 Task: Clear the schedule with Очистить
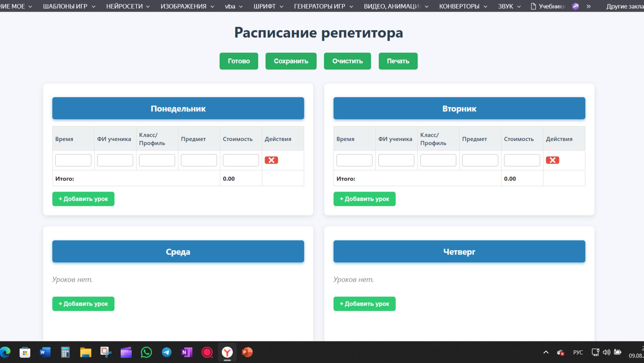[347, 61]
